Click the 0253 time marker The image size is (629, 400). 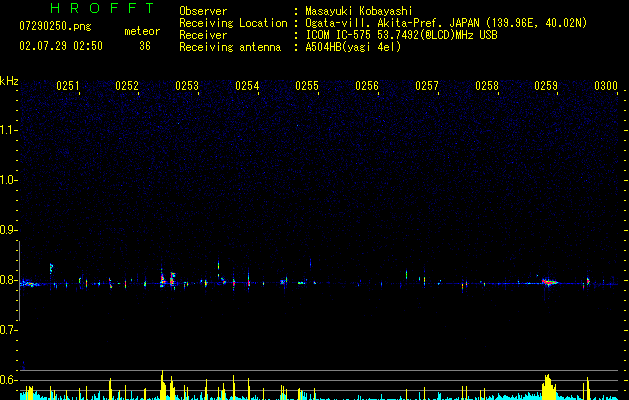coord(187,86)
